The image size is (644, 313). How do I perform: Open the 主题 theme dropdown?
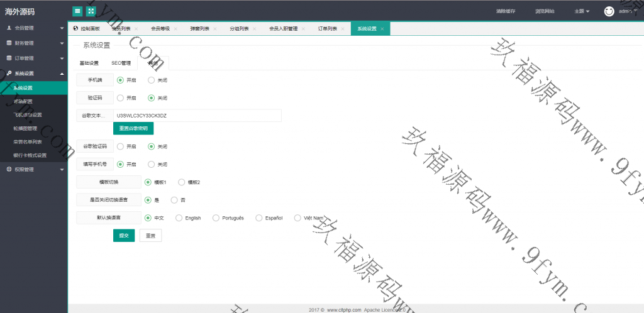(x=582, y=11)
